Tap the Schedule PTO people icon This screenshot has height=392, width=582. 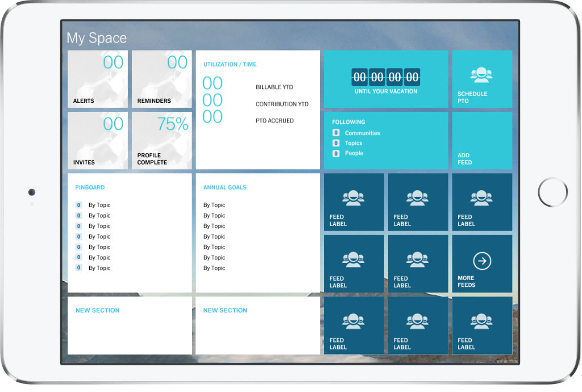click(x=481, y=75)
